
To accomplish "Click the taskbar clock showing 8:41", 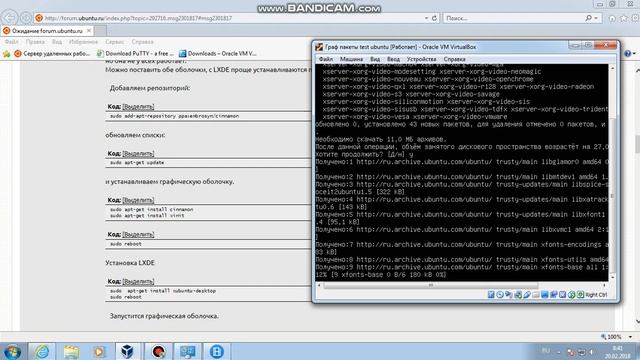I will click(618, 352).
